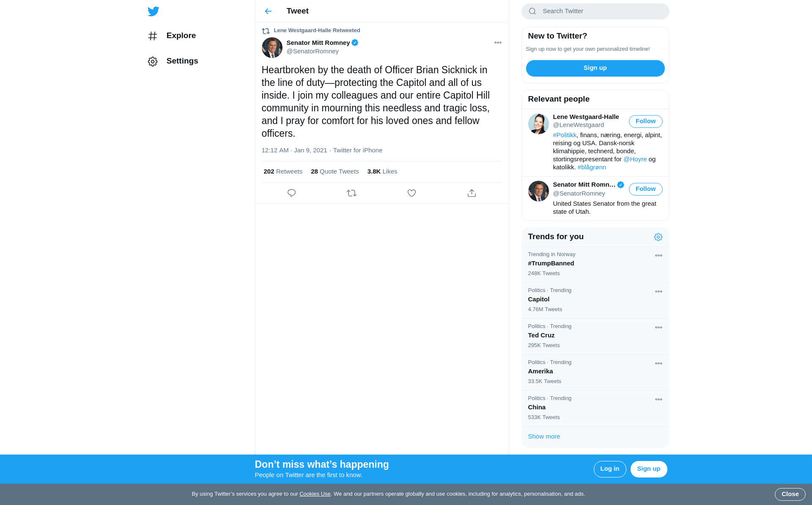Click Log in on the bottom banner

pyautogui.click(x=609, y=469)
